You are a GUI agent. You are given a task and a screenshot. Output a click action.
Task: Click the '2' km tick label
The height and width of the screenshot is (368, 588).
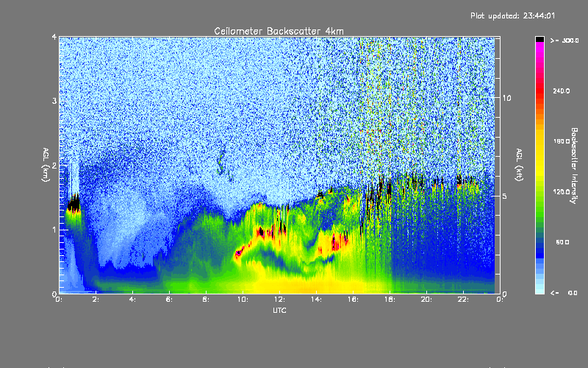click(x=54, y=165)
